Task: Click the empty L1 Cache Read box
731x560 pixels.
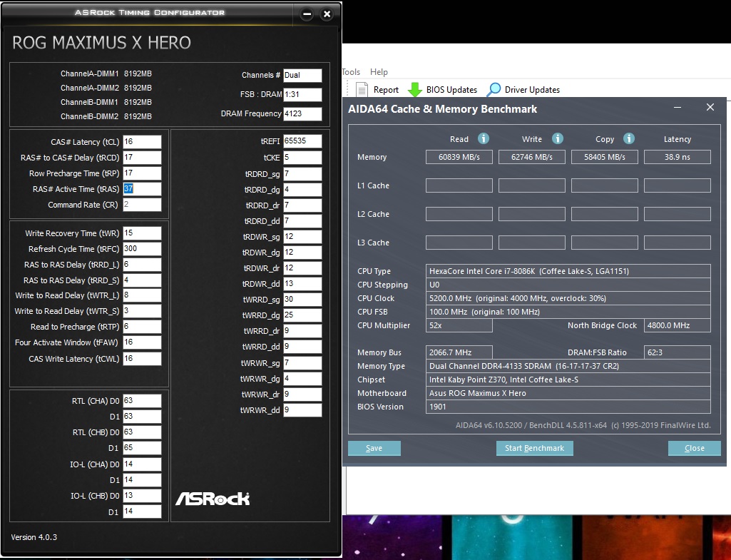Action: (459, 185)
